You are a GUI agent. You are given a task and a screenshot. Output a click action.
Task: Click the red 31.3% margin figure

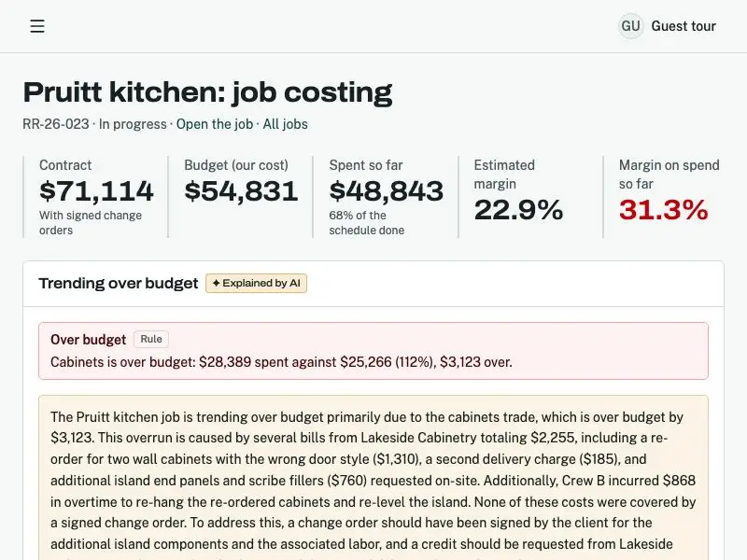pos(664,209)
